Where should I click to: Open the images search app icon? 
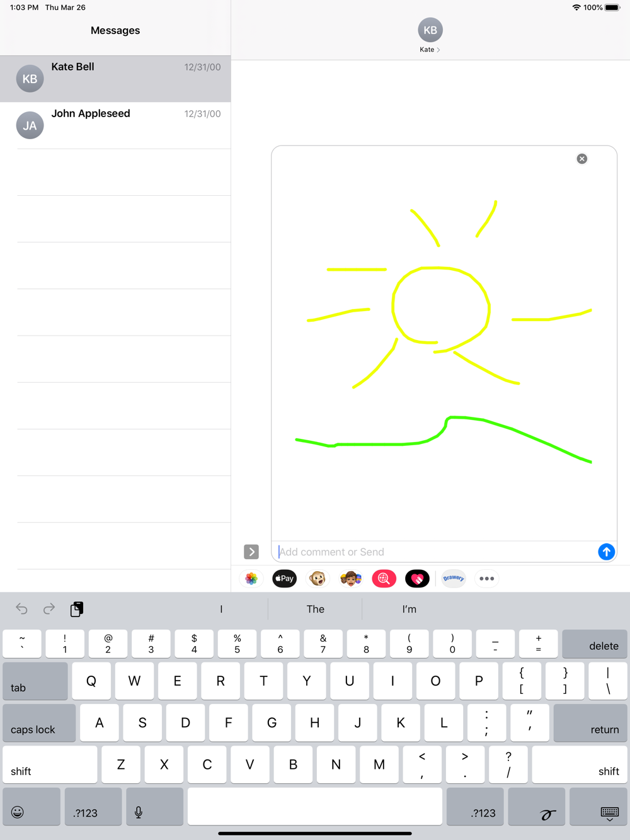click(x=384, y=579)
